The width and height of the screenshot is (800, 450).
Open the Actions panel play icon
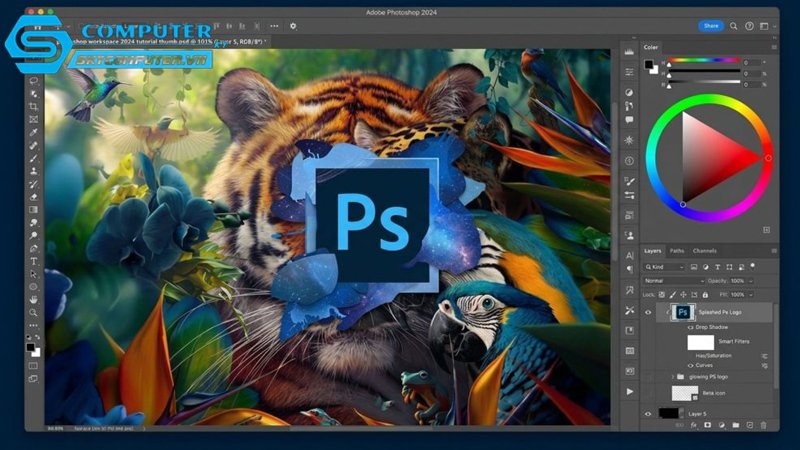click(630, 392)
